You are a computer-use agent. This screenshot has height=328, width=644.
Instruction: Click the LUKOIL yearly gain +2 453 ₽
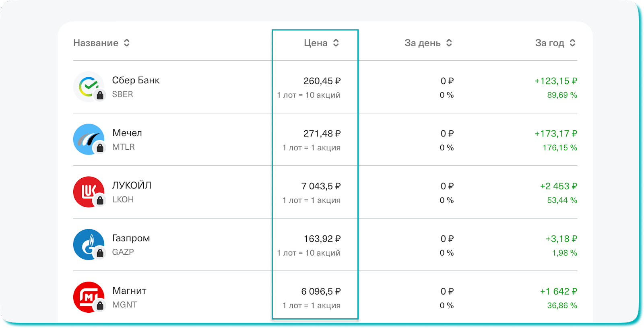[558, 186]
